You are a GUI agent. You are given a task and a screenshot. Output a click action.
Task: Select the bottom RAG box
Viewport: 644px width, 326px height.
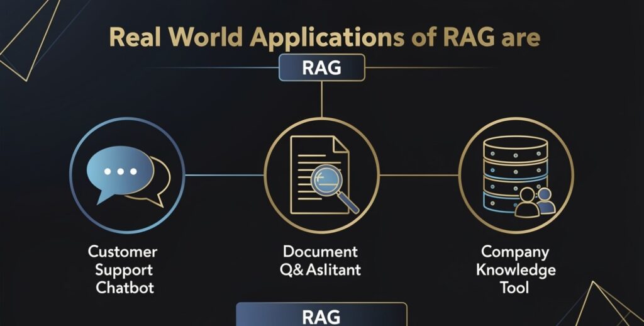[x=321, y=315]
